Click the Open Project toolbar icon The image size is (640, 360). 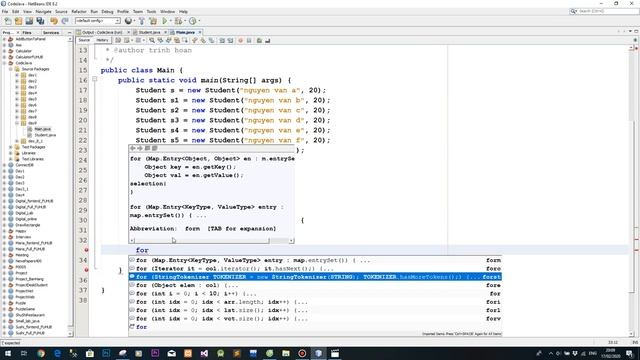click(29, 21)
